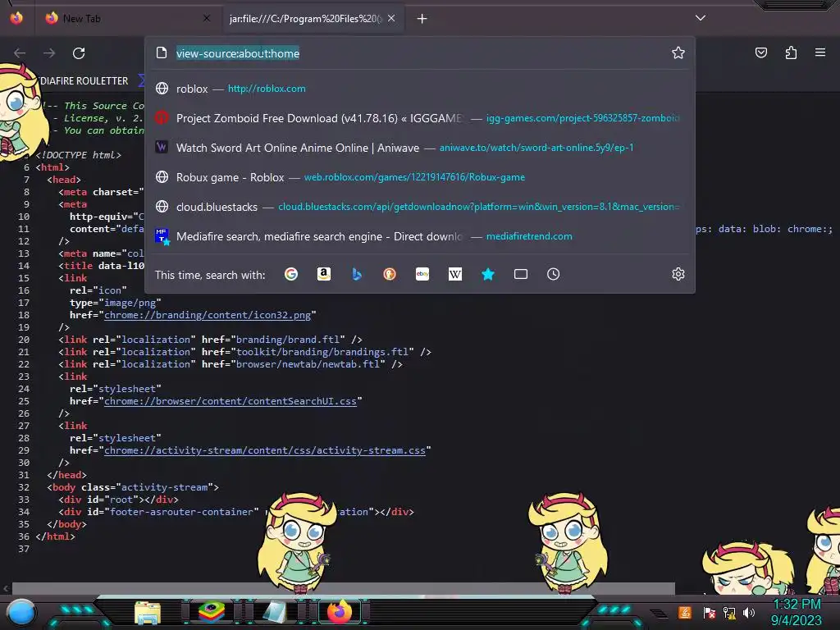This screenshot has height=630, width=840.
Task: Search this time with Bing
Action: pos(357,274)
